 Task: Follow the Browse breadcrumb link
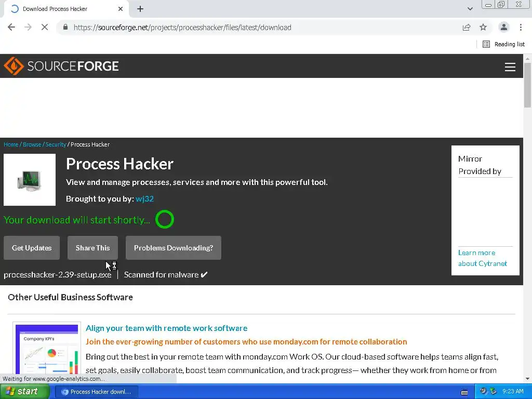point(32,144)
